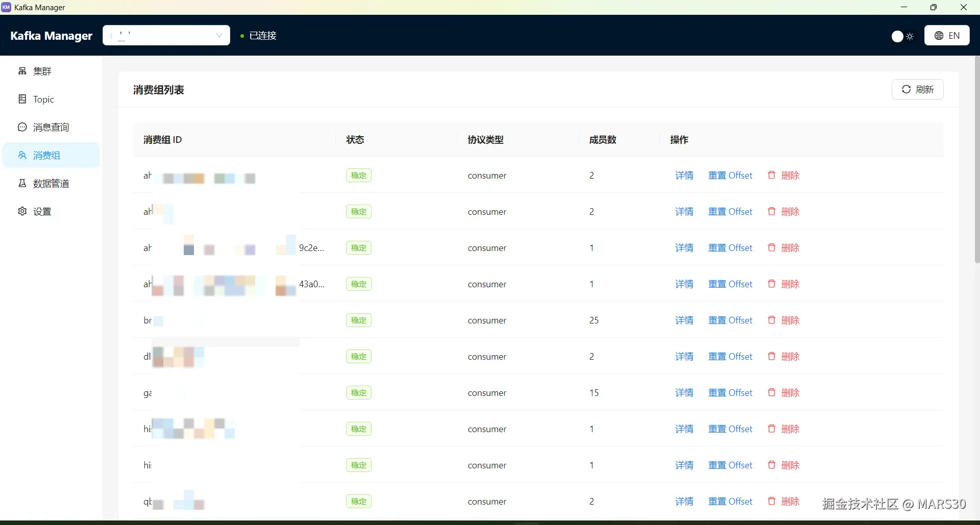Expand the cluster selection dropdown
The image size is (980, 525).
click(x=166, y=35)
